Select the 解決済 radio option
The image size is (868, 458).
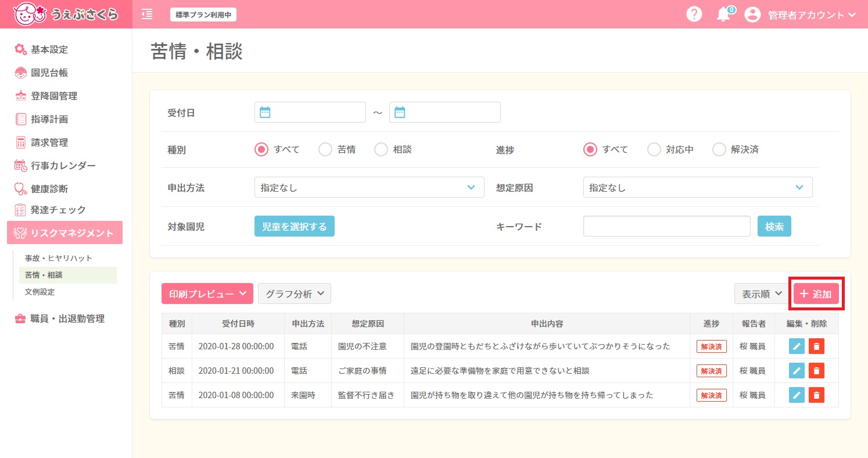719,149
